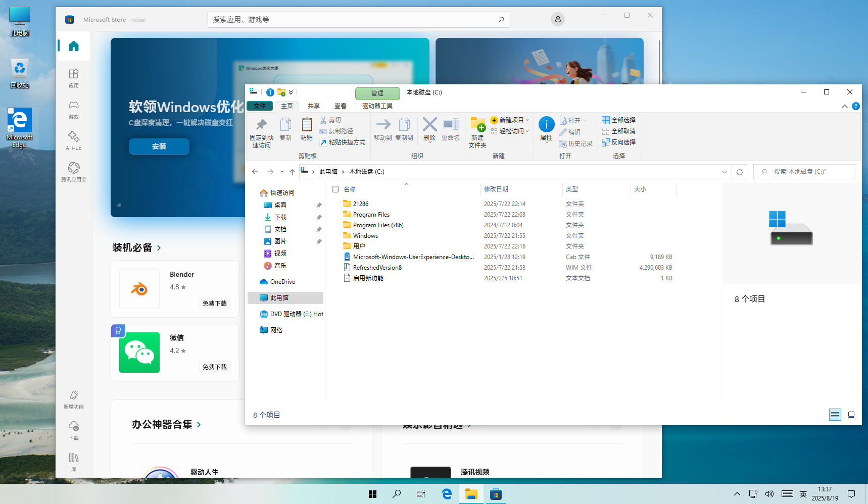Screen dimensions: 868x504
Task: Collapse the ribbon with the chevron
Action: click(844, 106)
